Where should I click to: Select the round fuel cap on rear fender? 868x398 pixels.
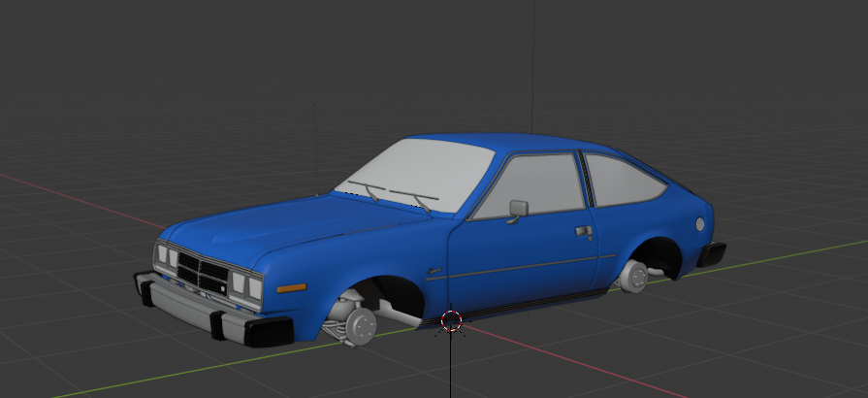click(x=699, y=224)
